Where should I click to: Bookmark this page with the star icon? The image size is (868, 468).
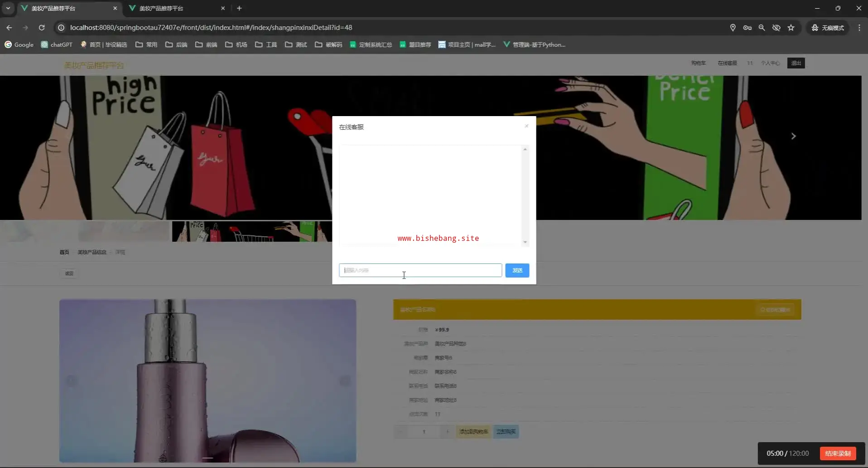click(791, 28)
